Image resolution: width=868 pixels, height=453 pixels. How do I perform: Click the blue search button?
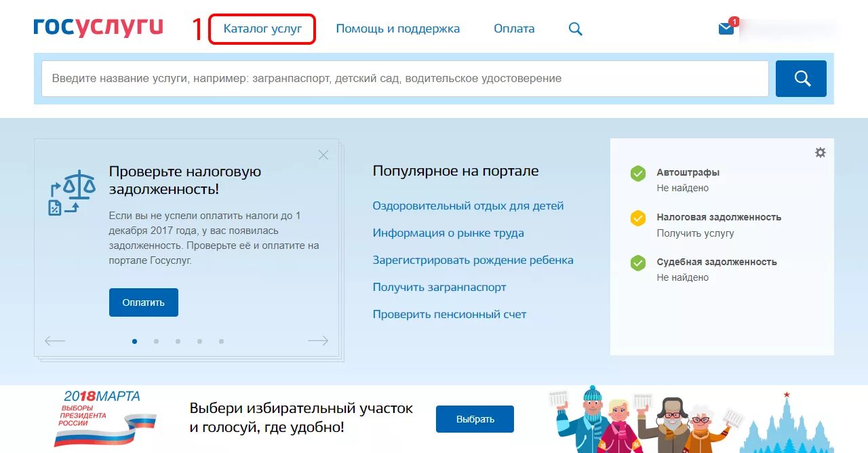click(x=801, y=79)
